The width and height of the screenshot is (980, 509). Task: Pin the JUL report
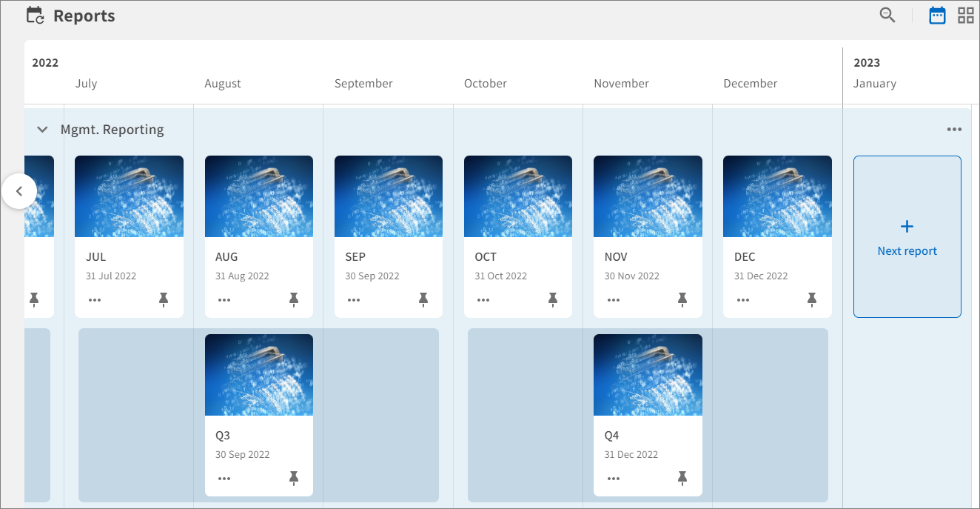164,299
